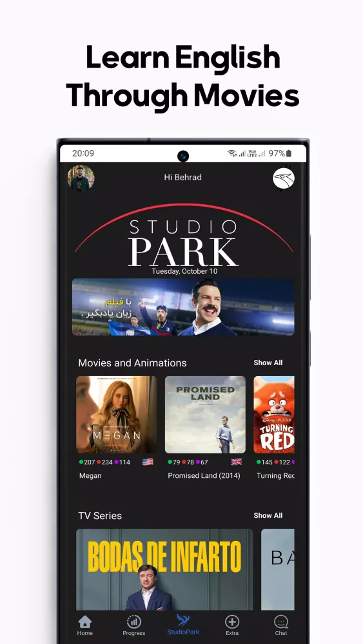Open the Megan movie poster

pos(116,415)
